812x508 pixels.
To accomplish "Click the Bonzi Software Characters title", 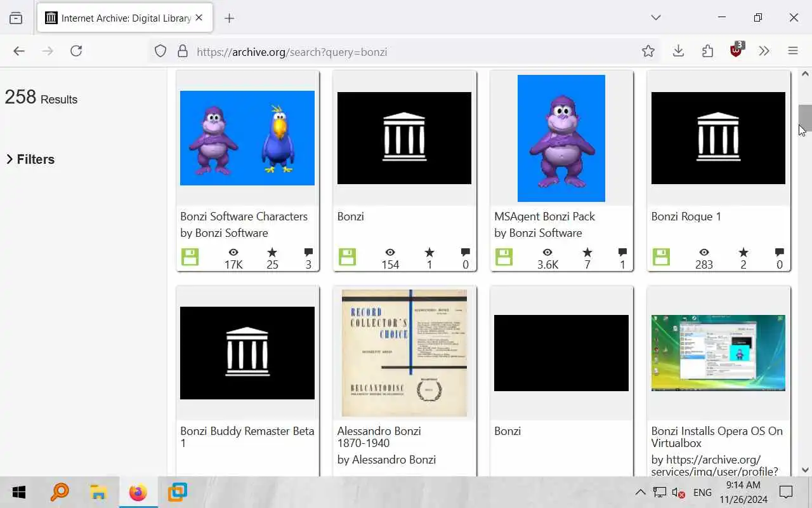I will point(244,217).
